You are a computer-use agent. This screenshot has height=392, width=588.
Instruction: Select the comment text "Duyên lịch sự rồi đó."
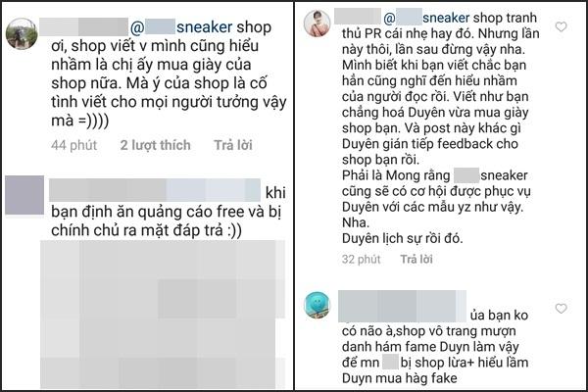click(x=403, y=238)
